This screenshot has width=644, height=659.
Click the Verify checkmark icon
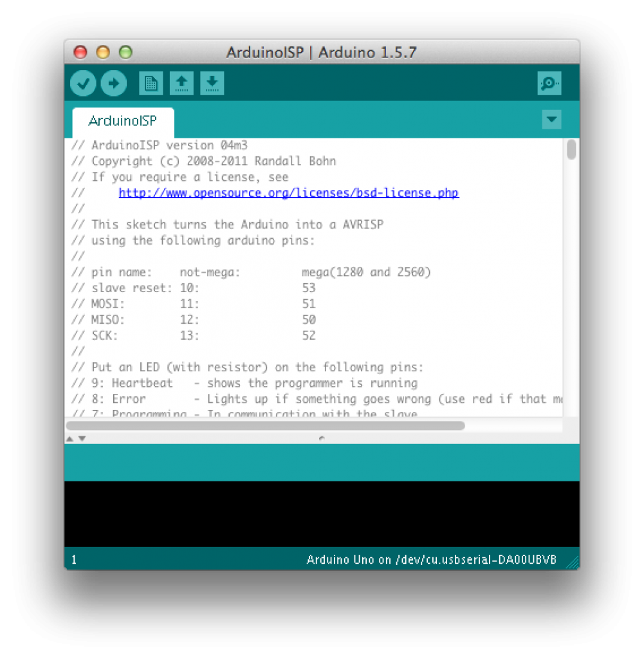point(83,83)
